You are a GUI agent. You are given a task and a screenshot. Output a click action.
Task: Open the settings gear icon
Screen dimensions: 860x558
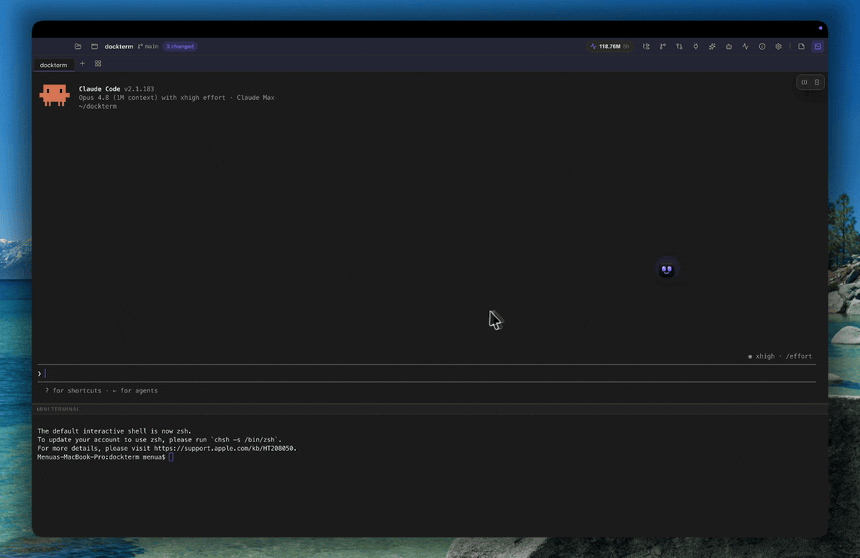778,47
